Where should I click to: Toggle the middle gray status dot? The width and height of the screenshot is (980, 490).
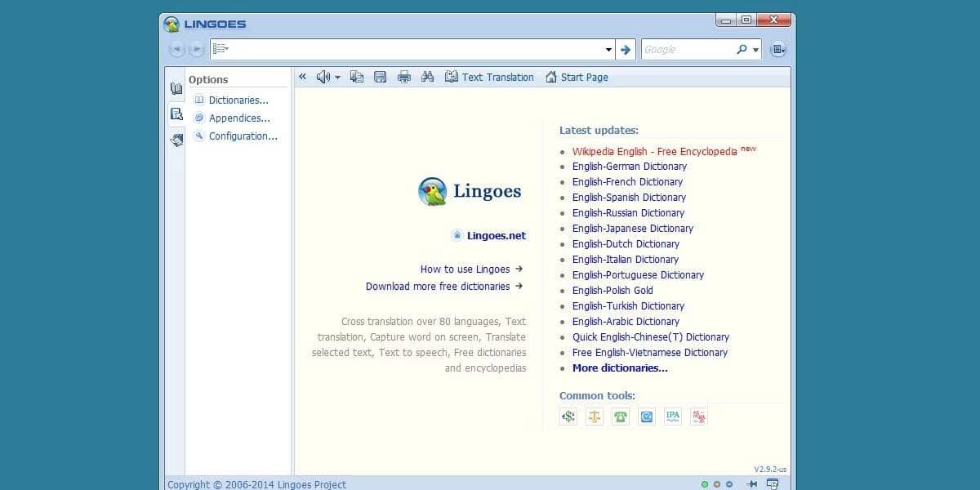click(x=717, y=484)
